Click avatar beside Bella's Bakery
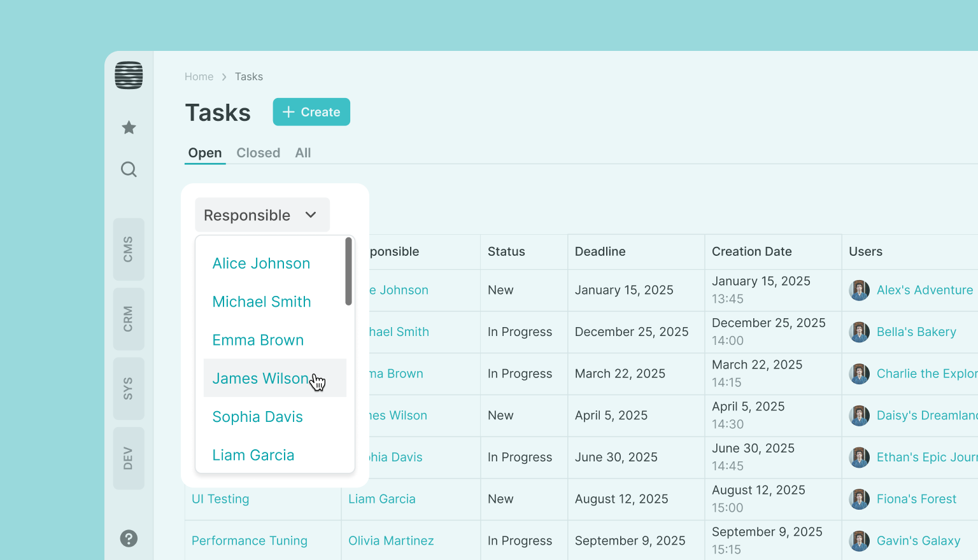The height and width of the screenshot is (560, 978). click(859, 332)
